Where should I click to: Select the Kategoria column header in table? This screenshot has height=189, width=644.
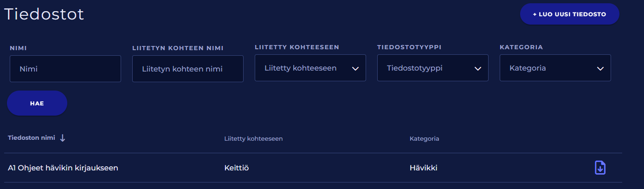point(424,138)
